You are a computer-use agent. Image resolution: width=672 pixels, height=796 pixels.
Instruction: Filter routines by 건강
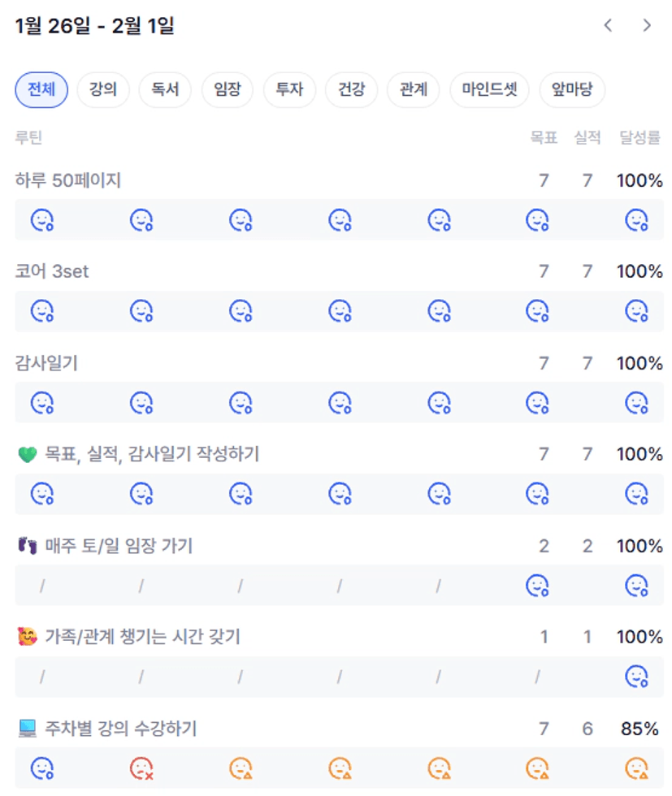351,90
